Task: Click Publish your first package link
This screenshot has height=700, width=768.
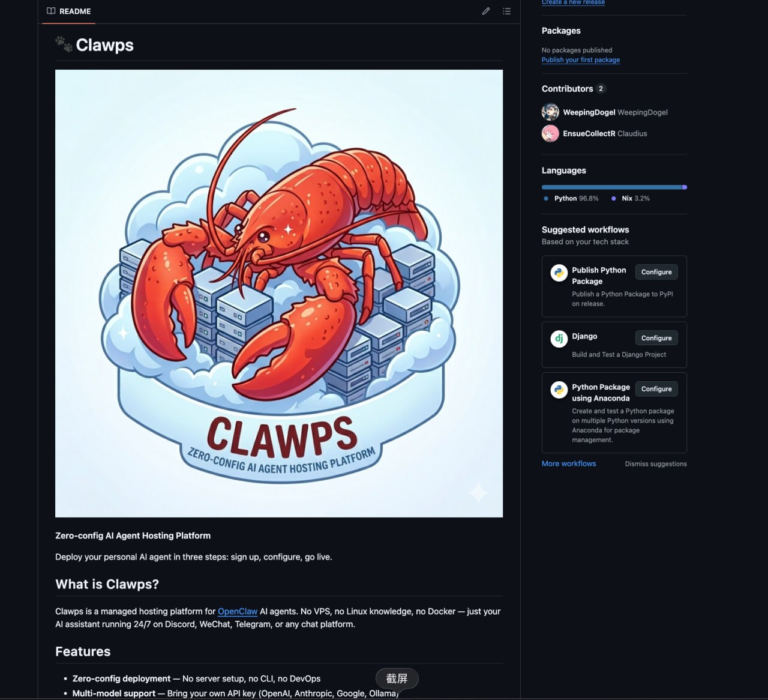Action: (581, 60)
